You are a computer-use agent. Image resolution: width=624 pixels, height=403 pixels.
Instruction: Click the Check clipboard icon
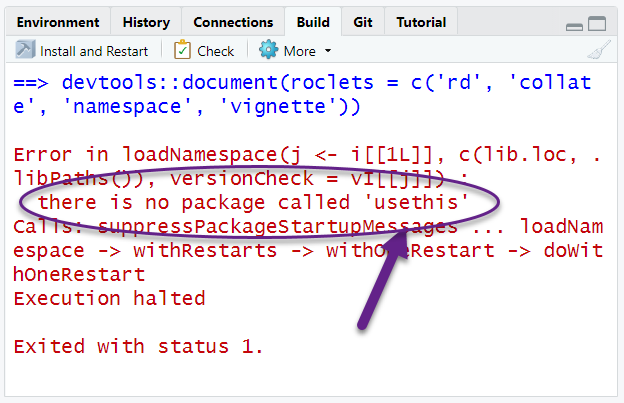(182, 50)
